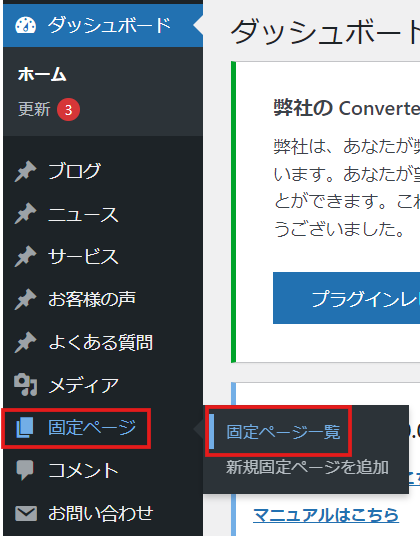Click the pin icon beside サービス
420x536 pixels.
point(26,256)
